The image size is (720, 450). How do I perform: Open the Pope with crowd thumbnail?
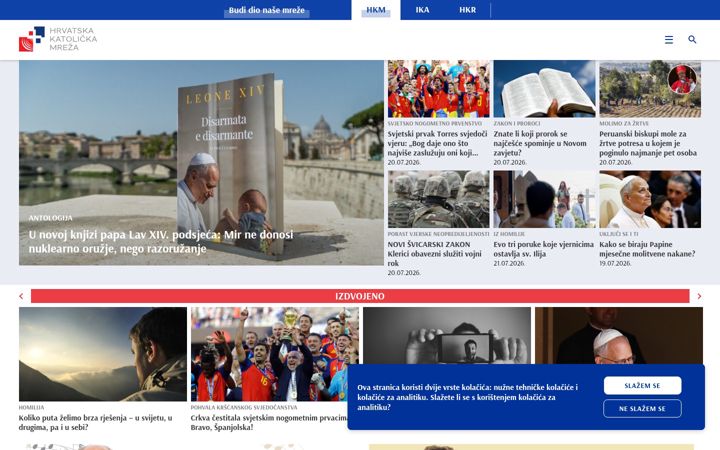(x=650, y=199)
